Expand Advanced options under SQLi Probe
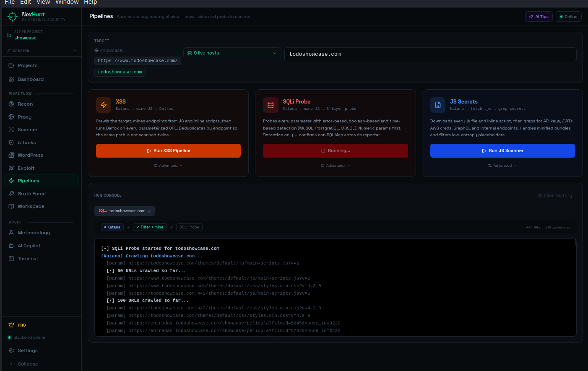The width and height of the screenshot is (588, 371). 335,166
